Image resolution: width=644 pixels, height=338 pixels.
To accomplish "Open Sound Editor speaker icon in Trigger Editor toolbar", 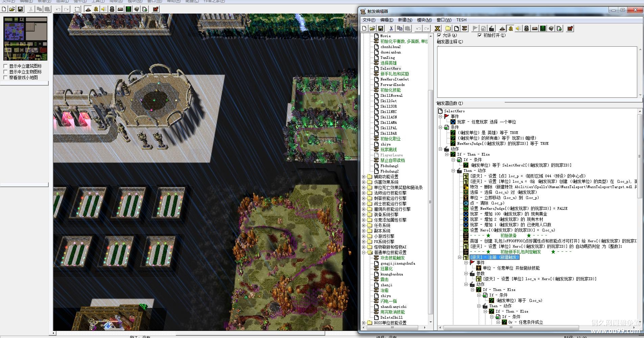I will 519,28.
